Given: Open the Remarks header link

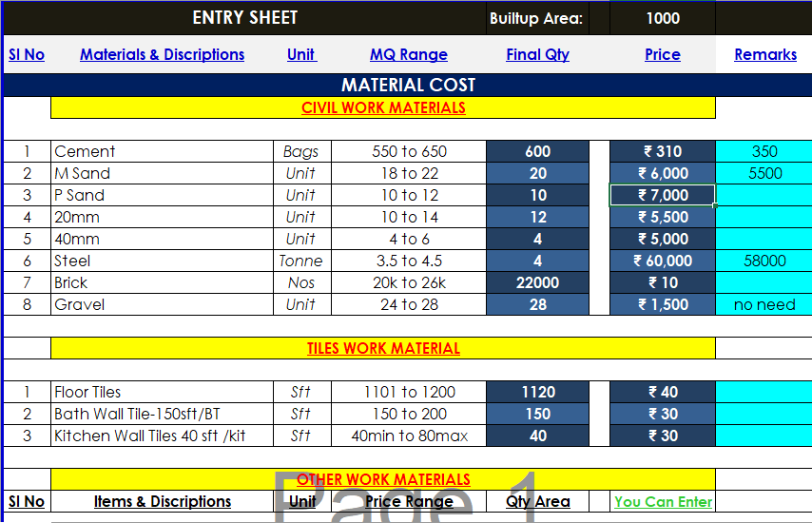Looking at the screenshot, I should (x=765, y=54).
